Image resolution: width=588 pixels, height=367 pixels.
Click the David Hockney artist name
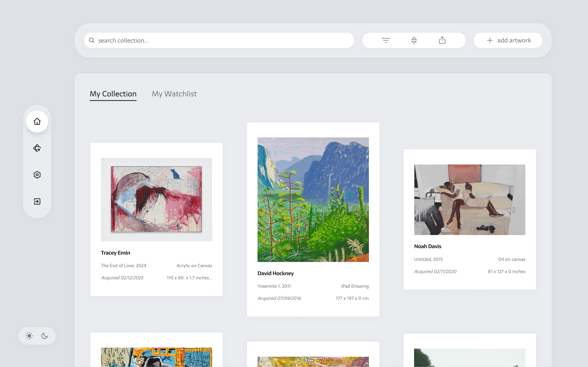click(276, 273)
